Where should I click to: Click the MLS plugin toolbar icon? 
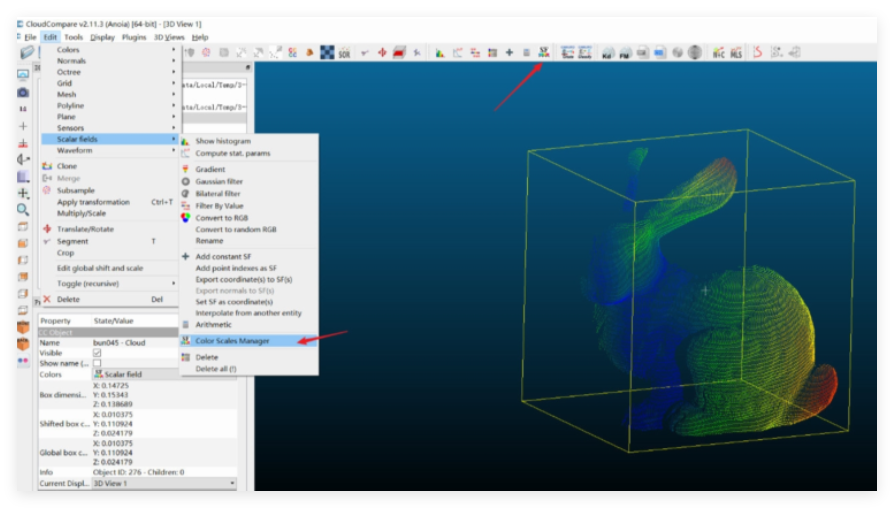pyautogui.click(x=736, y=53)
